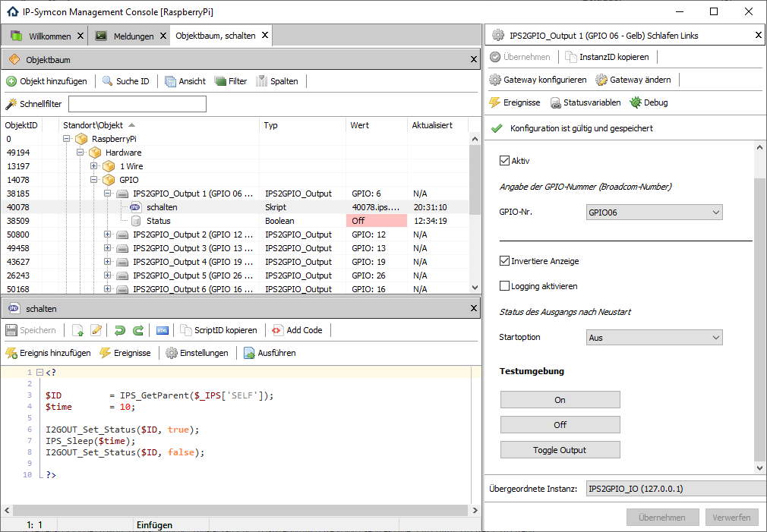Image resolution: width=767 pixels, height=532 pixels.
Task: Click the Off test button
Action: click(560, 424)
